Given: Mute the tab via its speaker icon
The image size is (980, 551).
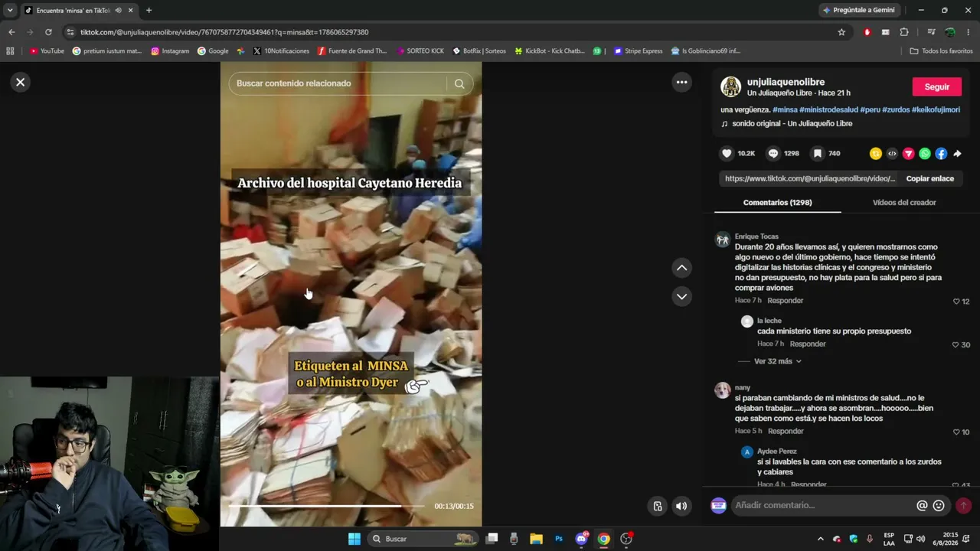Looking at the screenshot, I should click(118, 10).
